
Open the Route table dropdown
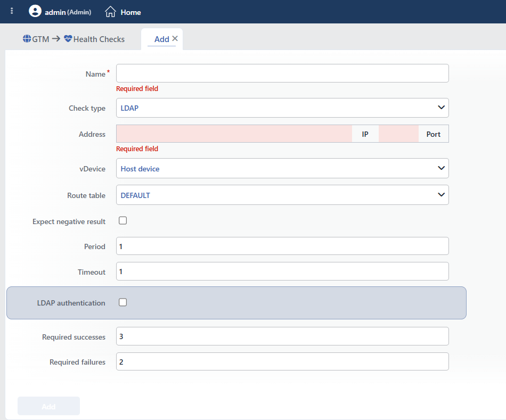point(282,195)
